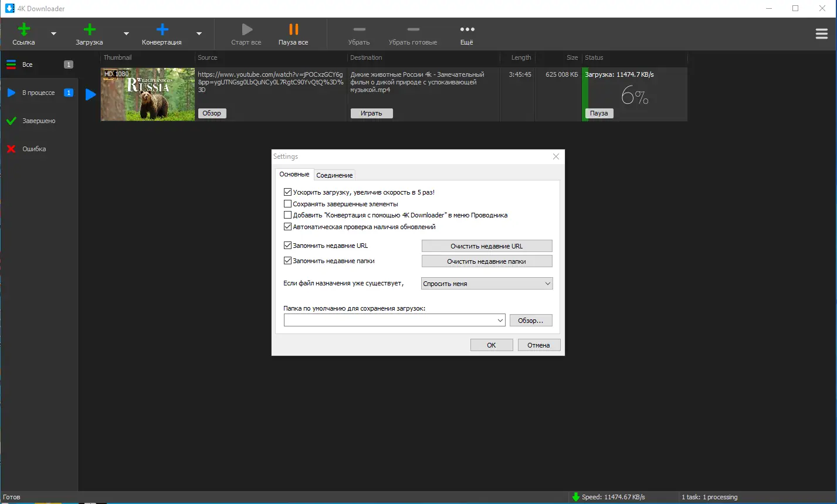Viewport: 837px width, 504px height.
Task: Pause all downloads with Пауза все
Action: point(293,34)
